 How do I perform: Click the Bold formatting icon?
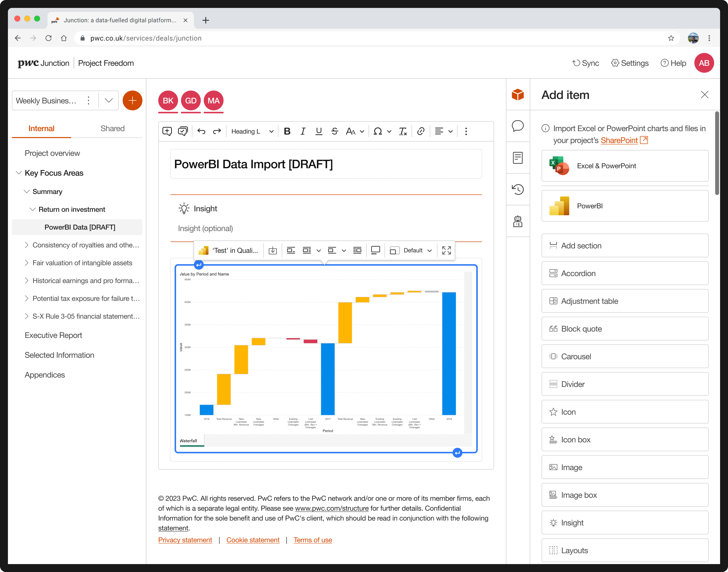click(287, 131)
